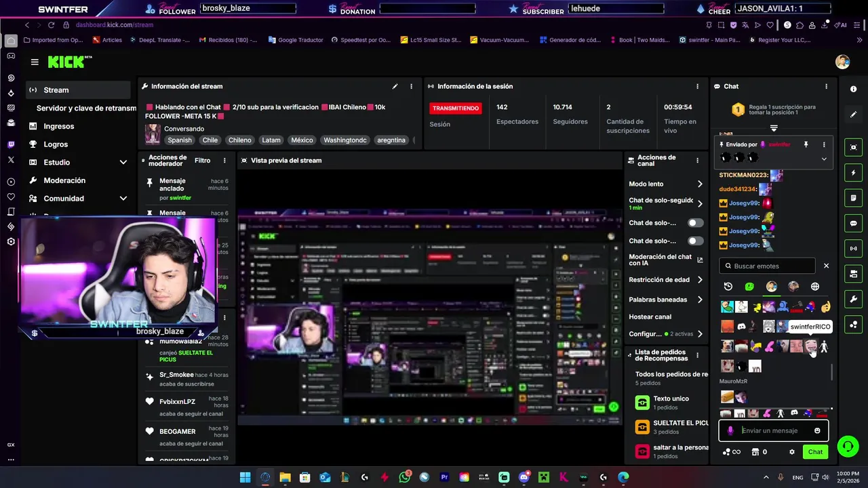Edit stream info with the pencil icon
Image resolution: width=868 pixels, height=488 pixels.
(x=395, y=86)
